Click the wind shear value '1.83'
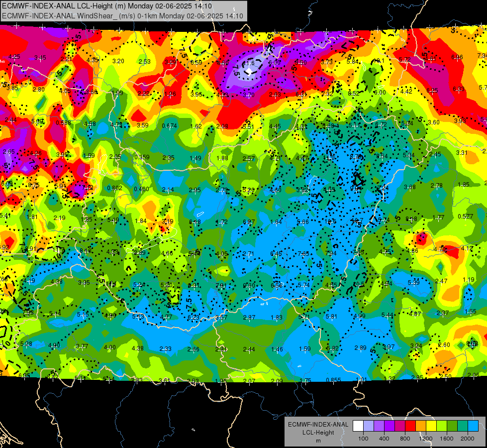Image resolution: width=487 pixels, height=448 pixels. pyautogui.click(x=277, y=318)
